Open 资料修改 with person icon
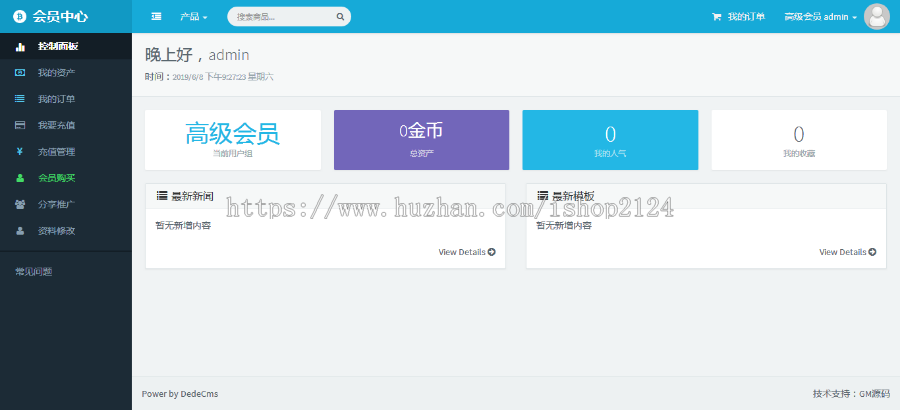 [x=56, y=230]
